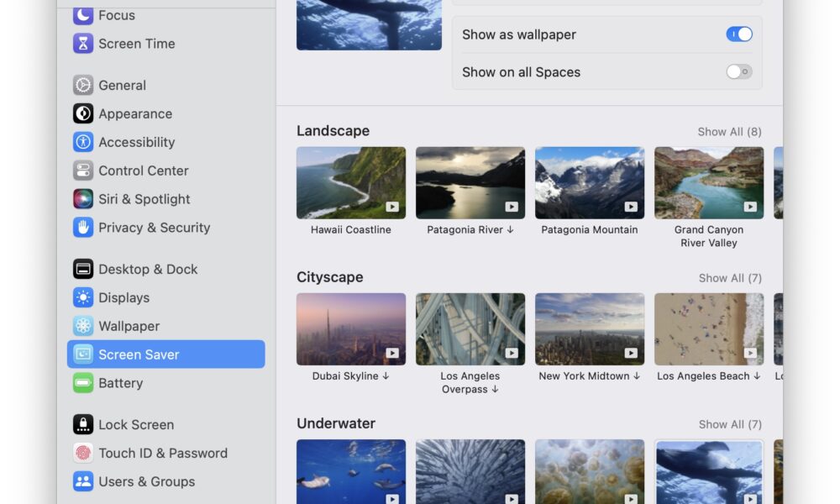840x504 pixels.
Task: Go to Appearance settings
Action: (166, 113)
